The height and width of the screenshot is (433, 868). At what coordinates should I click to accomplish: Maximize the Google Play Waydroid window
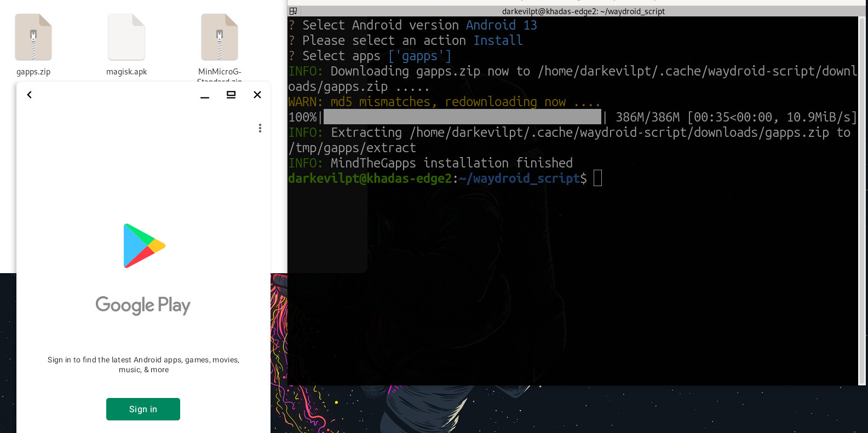[x=231, y=95]
